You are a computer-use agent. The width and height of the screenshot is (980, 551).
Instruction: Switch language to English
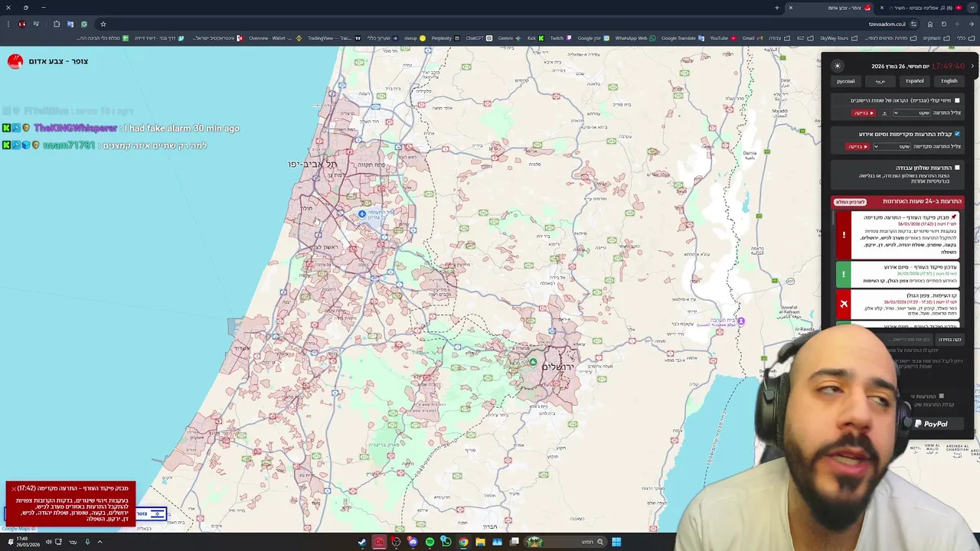[x=949, y=81]
